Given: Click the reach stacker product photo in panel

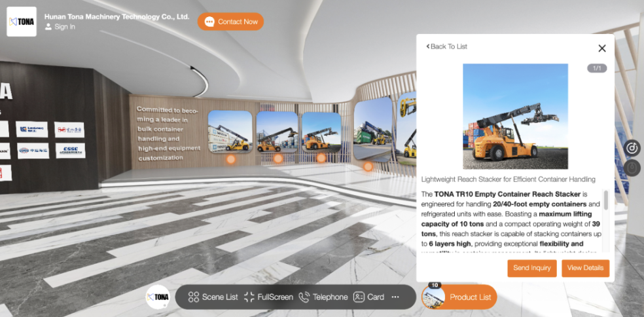Looking at the screenshot, I should (515, 117).
